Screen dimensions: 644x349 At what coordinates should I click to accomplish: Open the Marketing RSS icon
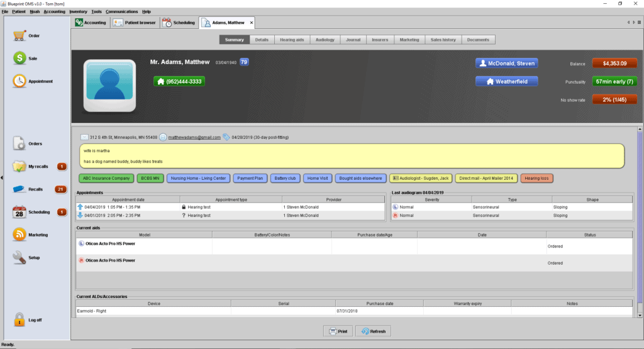coord(19,235)
